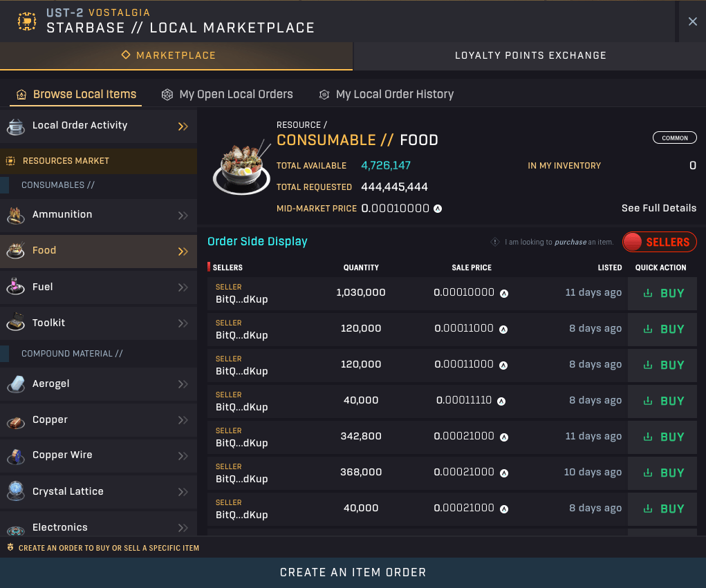Click the In My Inventory label

pos(564,166)
